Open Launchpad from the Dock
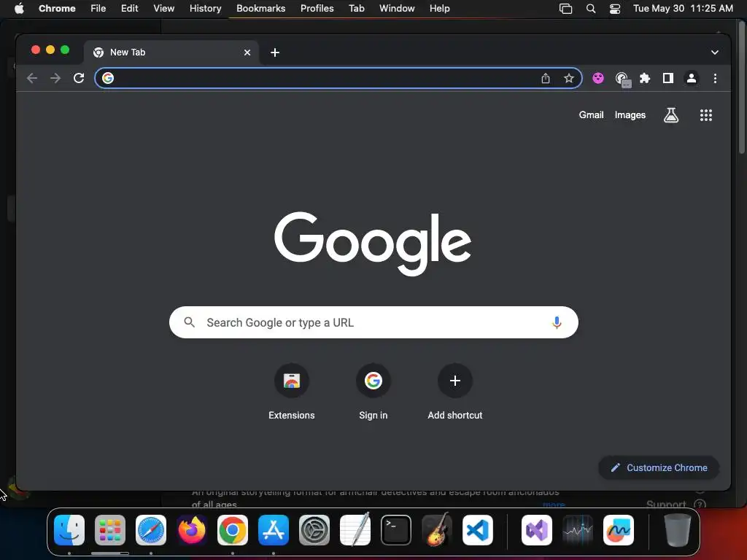The width and height of the screenshot is (747, 560). point(110,530)
